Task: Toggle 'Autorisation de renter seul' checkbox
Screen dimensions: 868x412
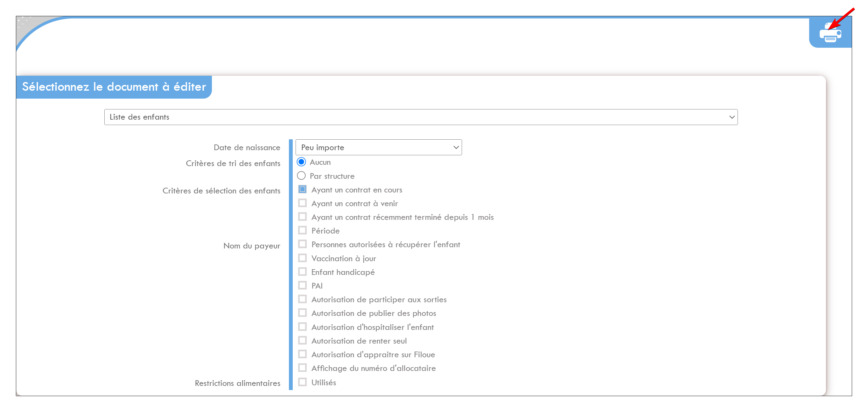Action: 302,341
